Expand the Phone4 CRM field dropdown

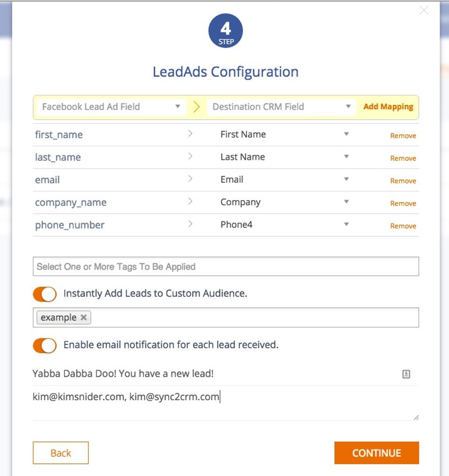pyautogui.click(x=346, y=224)
